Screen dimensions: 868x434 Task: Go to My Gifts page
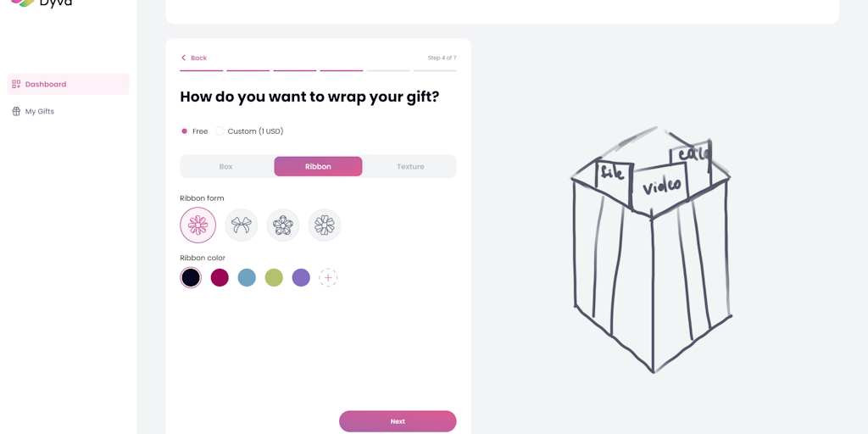click(39, 111)
